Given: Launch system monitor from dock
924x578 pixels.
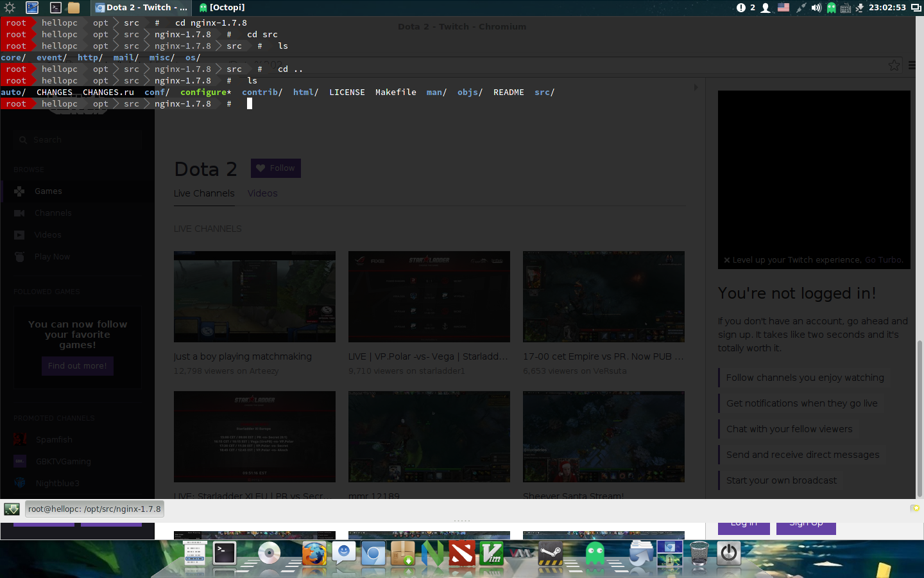Looking at the screenshot, I should (x=194, y=554).
